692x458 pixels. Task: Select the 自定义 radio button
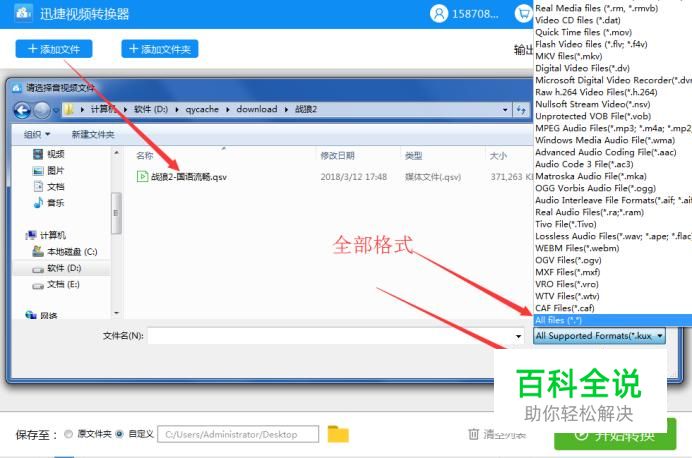click(x=119, y=434)
